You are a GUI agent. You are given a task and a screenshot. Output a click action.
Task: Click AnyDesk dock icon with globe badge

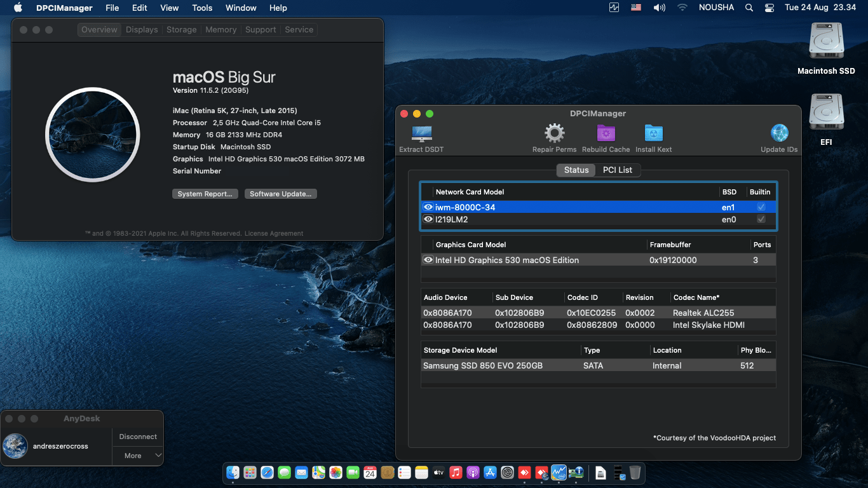point(542,473)
